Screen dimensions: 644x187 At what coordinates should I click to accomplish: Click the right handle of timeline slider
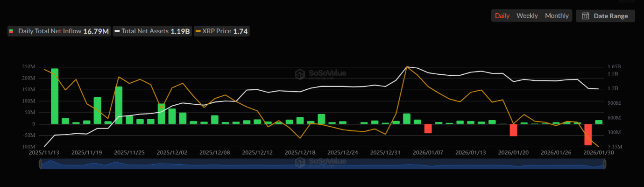604,164
